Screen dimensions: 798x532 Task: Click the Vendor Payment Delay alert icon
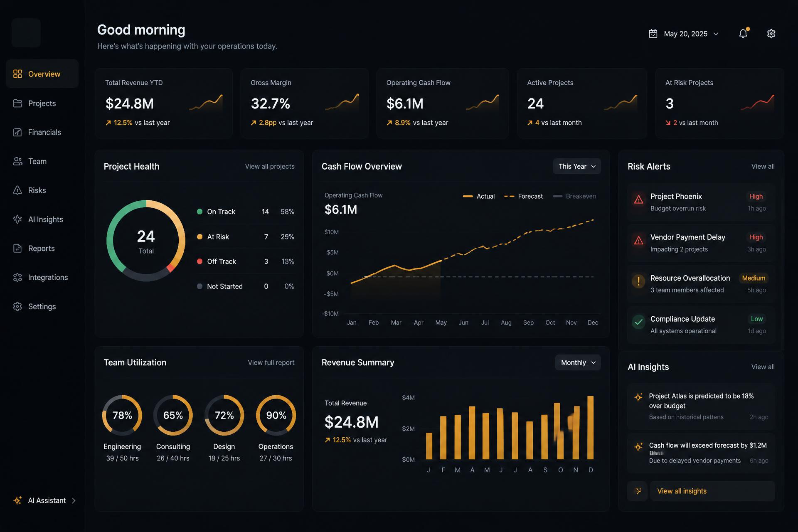point(639,240)
